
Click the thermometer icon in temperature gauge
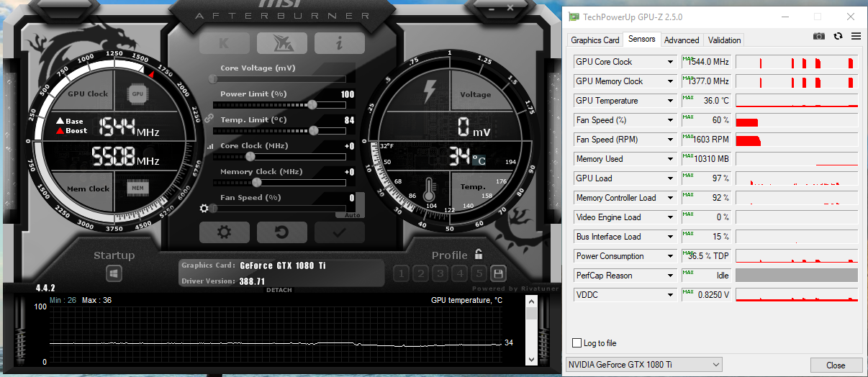pyautogui.click(x=430, y=191)
